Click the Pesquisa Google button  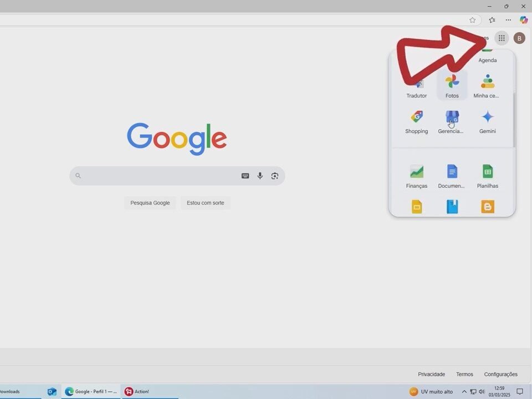click(x=150, y=203)
